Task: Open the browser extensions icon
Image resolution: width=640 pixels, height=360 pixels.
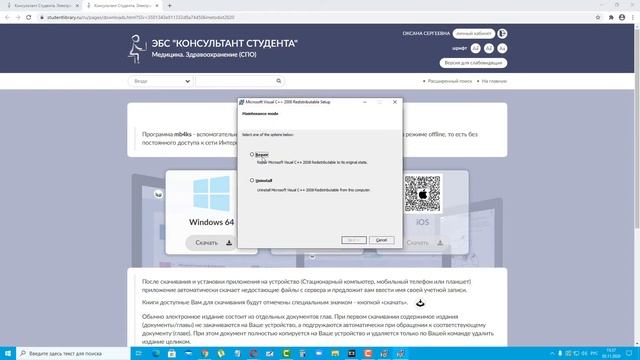Action: pos(611,18)
